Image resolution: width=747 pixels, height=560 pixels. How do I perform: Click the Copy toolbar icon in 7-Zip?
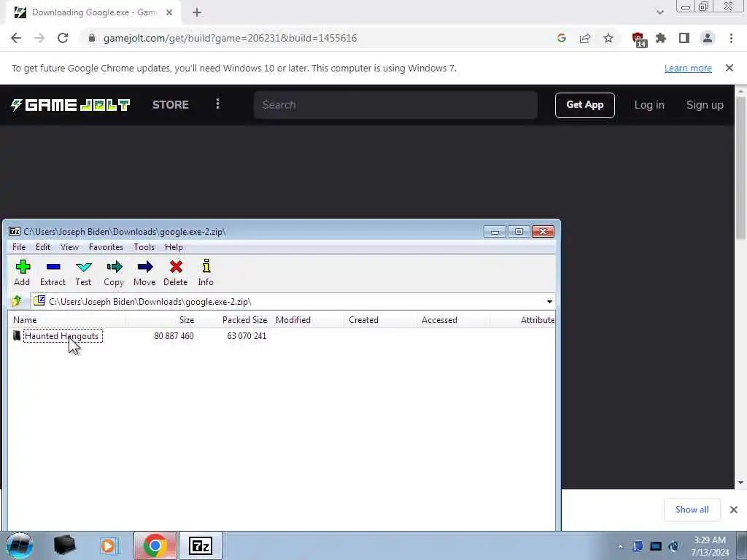(115, 267)
